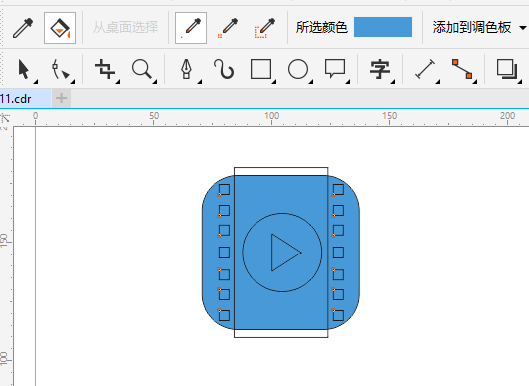This screenshot has width=529, height=386.
Task: Expand the Zoom tool flyout arrow
Action: click(x=155, y=82)
